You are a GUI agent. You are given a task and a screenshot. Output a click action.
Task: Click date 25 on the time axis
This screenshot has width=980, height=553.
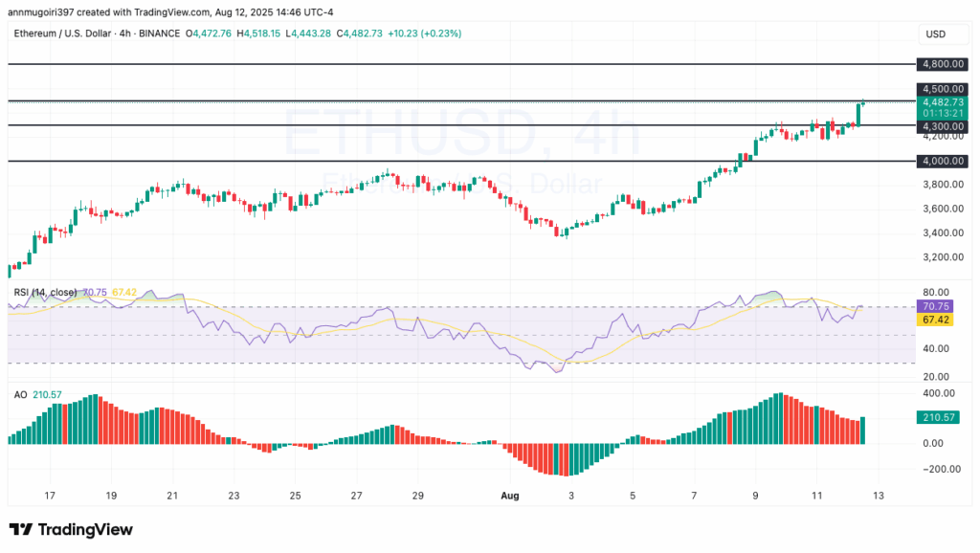click(x=295, y=496)
